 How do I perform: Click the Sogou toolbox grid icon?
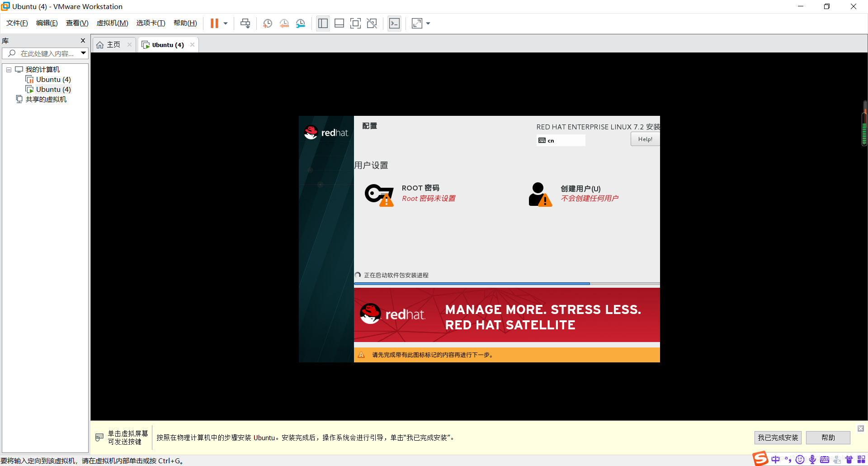[x=861, y=460]
